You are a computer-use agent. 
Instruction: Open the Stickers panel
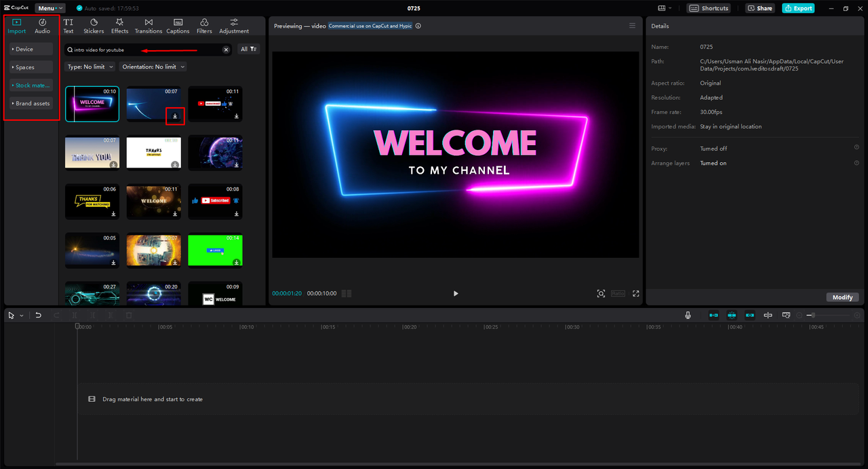(94, 26)
